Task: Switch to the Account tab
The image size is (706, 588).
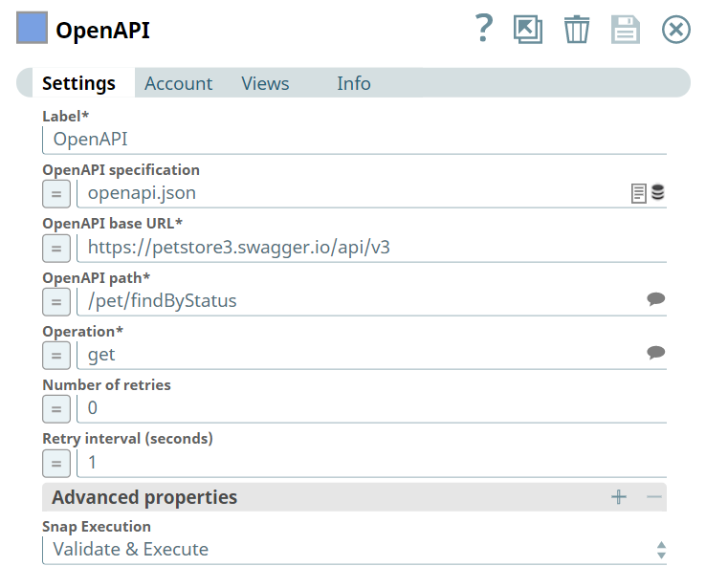Action: click(x=178, y=84)
